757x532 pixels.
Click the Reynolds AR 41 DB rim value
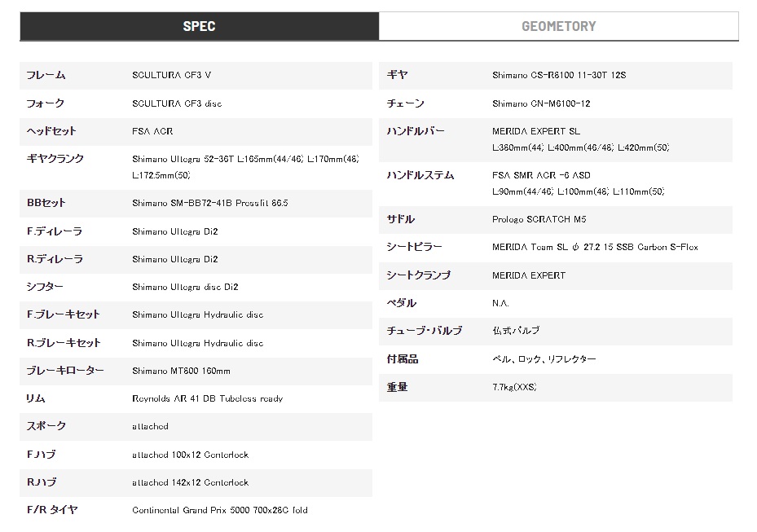208,398
